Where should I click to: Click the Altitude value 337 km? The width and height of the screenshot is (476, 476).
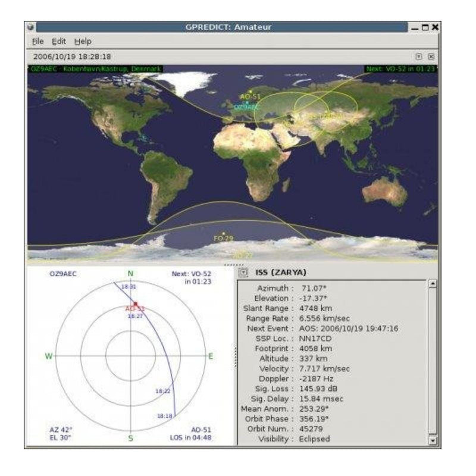pyautogui.click(x=314, y=359)
